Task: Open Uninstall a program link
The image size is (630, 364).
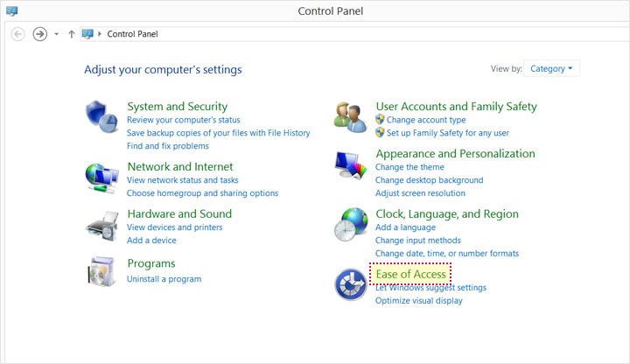Action: 164,279
